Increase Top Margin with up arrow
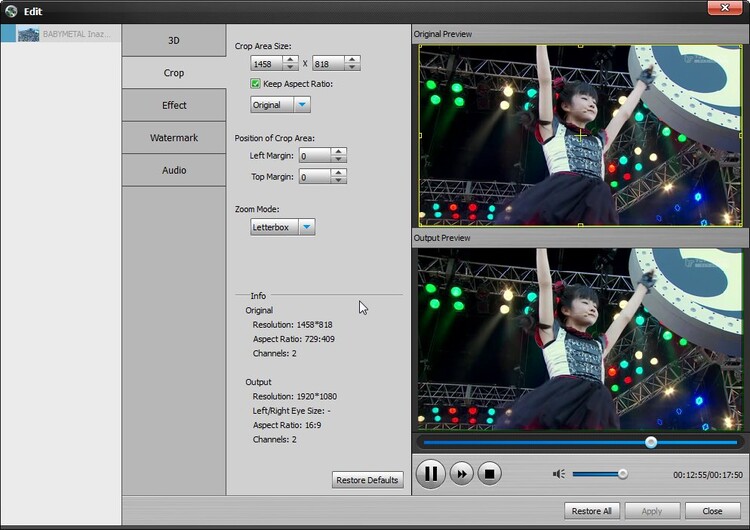This screenshot has height=530, width=750. point(339,172)
